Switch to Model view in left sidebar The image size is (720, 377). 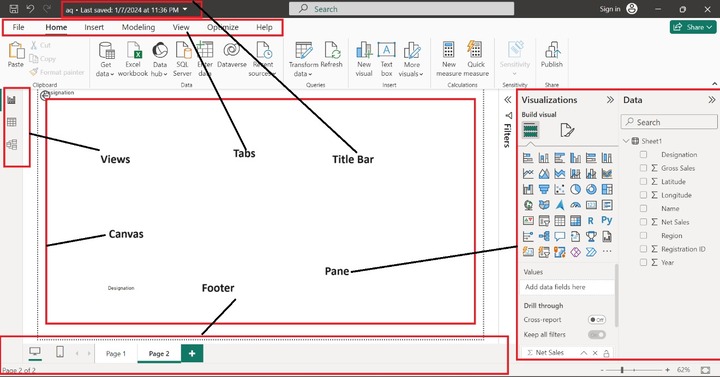(x=11, y=145)
